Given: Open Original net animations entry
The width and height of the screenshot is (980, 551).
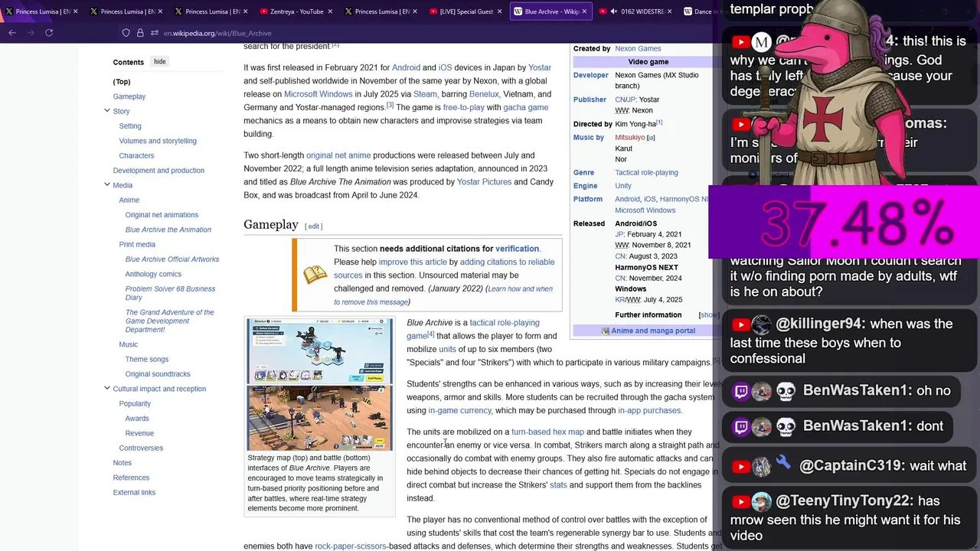Looking at the screenshot, I should [x=162, y=215].
